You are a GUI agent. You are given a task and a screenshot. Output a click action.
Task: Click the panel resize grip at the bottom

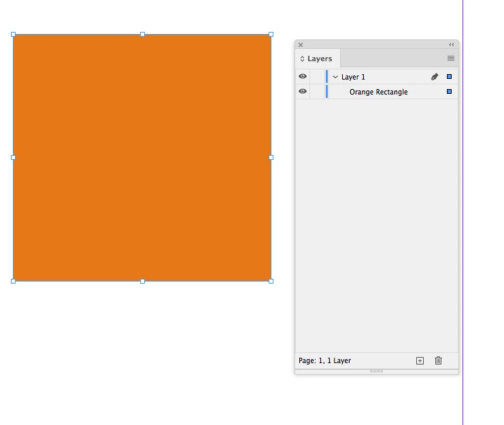pos(376,371)
